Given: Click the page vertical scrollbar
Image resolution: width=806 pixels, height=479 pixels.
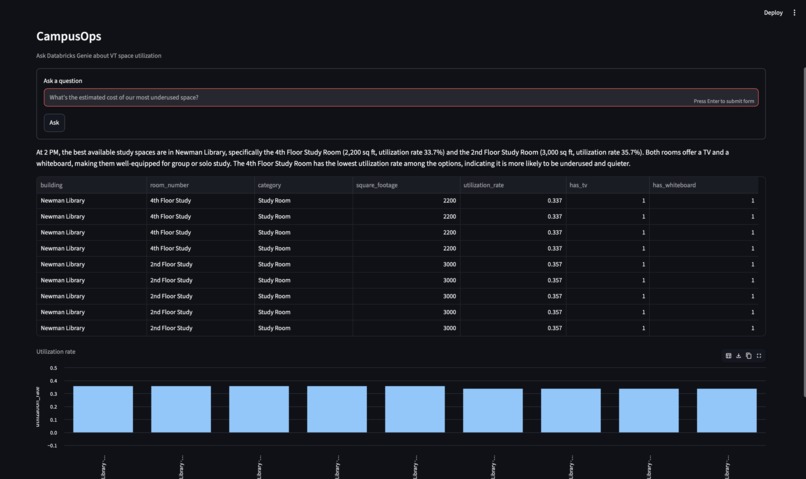Looking at the screenshot, I should pyautogui.click(x=804, y=231).
